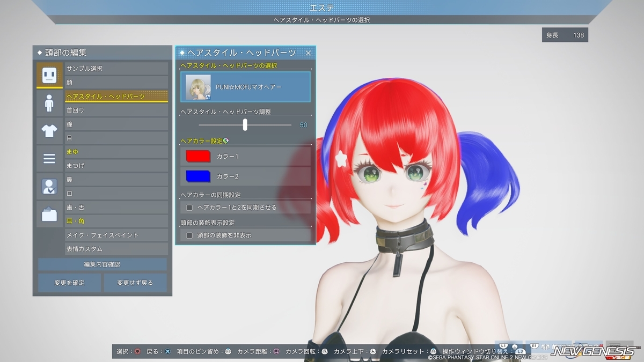Open the folder-shaped save data icon

pyautogui.click(x=49, y=214)
